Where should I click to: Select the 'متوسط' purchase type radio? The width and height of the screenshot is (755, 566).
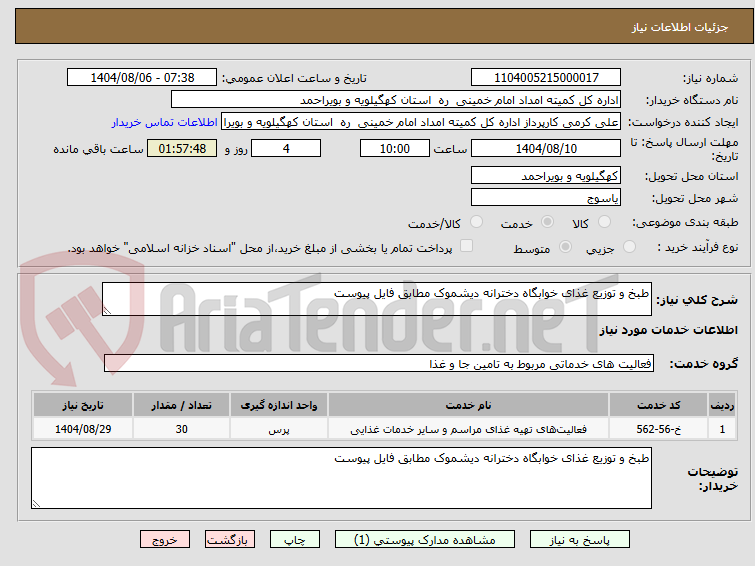(565, 247)
